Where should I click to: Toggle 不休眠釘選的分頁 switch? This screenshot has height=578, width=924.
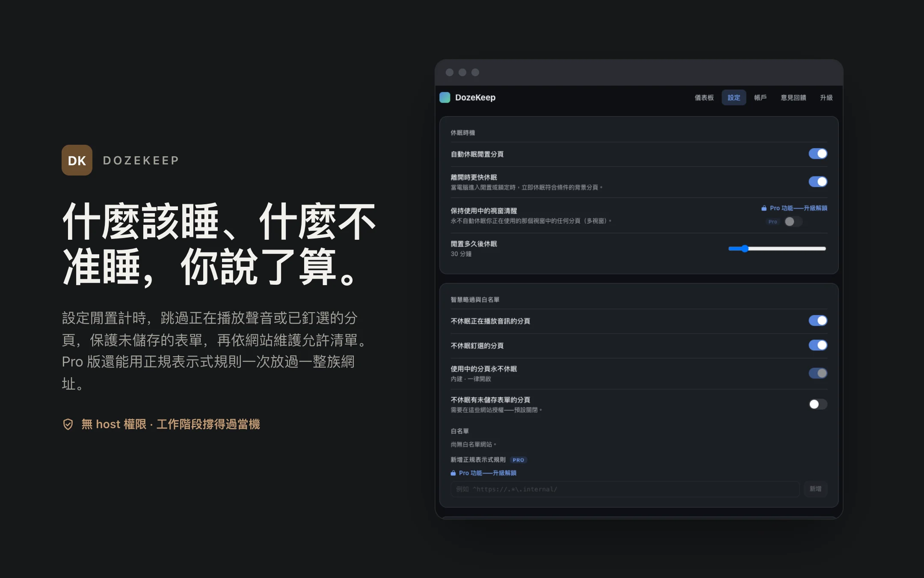point(818,345)
